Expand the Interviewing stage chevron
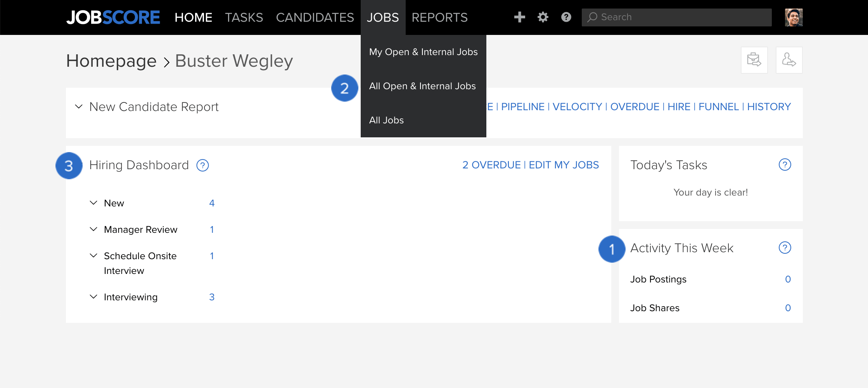Screen dimensions: 868x388 pyautogui.click(x=93, y=297)
